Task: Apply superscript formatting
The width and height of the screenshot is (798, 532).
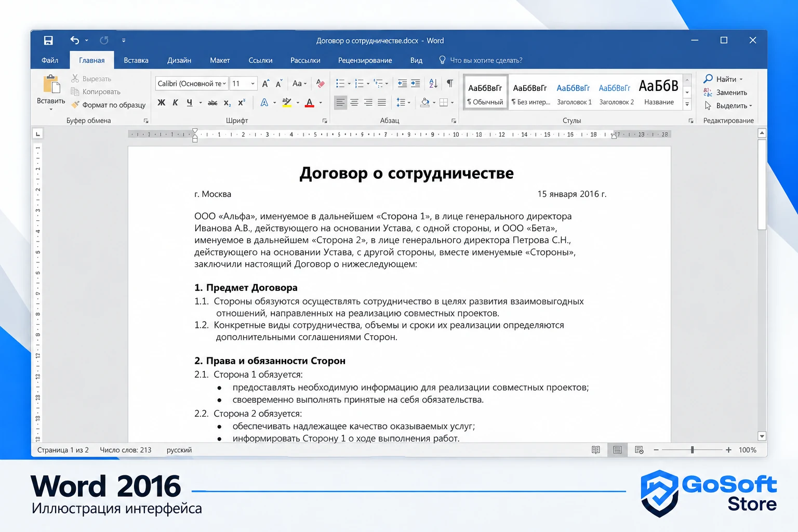Action: coord(242,103)
